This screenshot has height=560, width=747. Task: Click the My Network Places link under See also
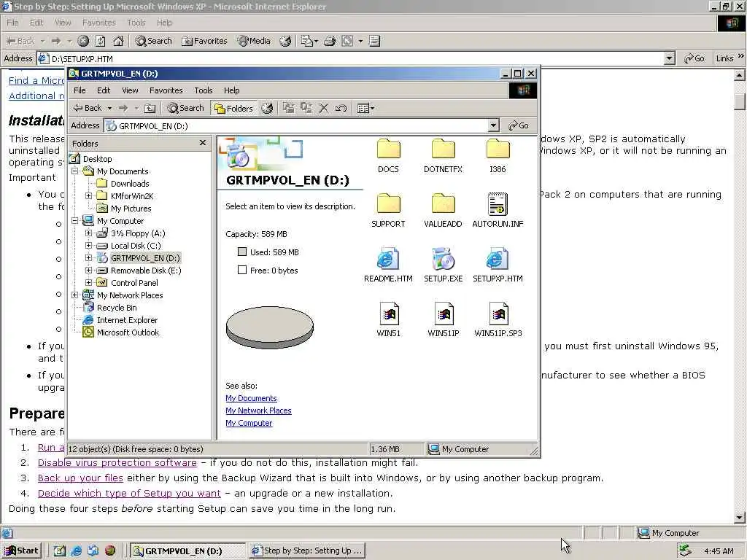258,411
